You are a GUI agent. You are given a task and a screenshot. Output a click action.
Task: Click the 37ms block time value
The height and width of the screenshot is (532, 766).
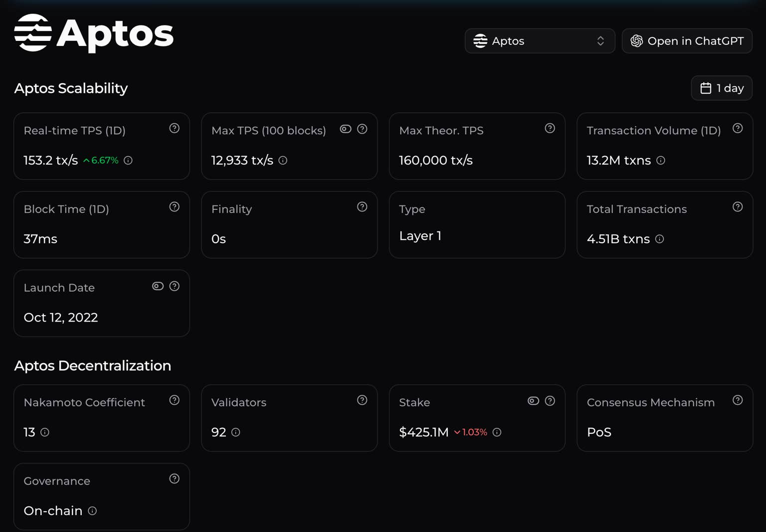40,239
